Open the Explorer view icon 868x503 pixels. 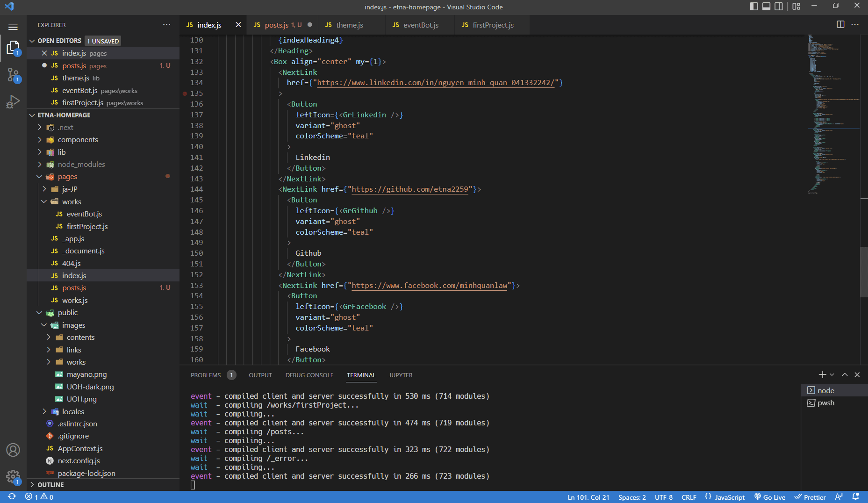point(13,48)
